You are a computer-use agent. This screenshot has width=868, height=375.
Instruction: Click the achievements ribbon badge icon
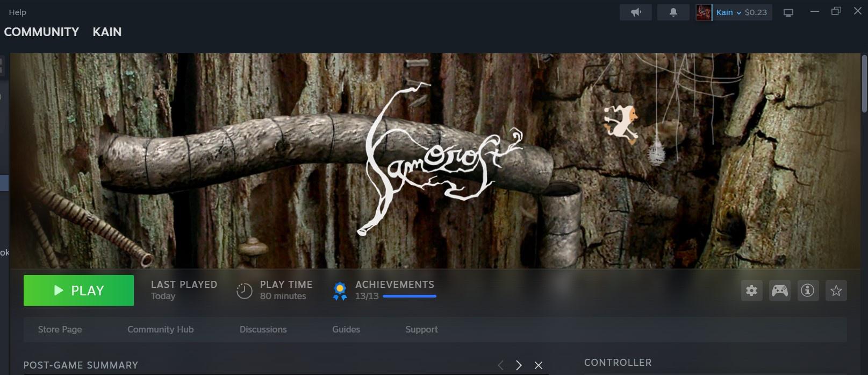340,291
